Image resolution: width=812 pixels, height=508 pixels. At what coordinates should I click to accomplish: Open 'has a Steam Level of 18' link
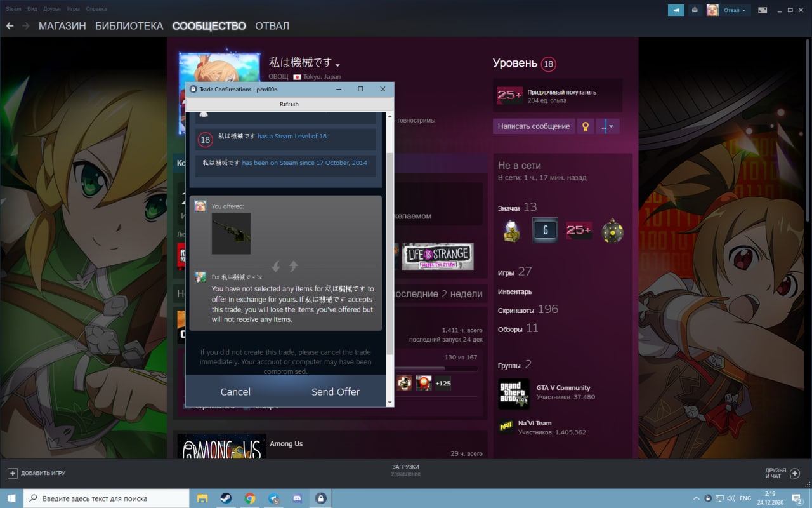(x=292, y=136)
